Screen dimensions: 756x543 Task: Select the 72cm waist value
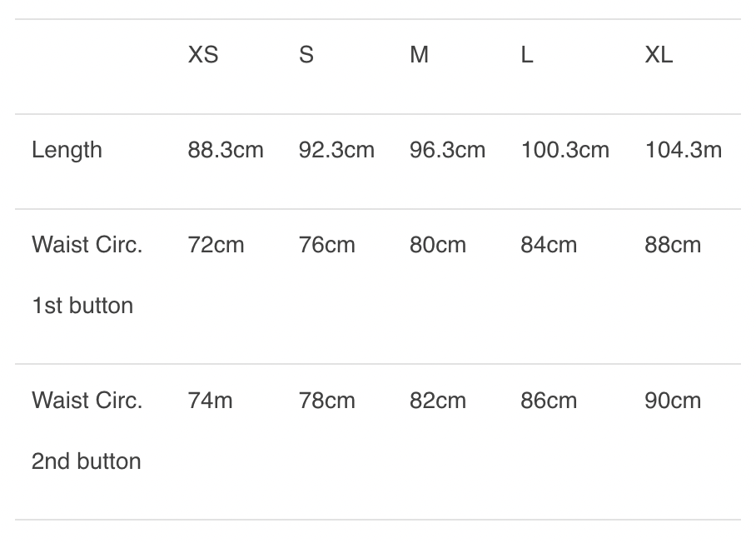(216, 245)
